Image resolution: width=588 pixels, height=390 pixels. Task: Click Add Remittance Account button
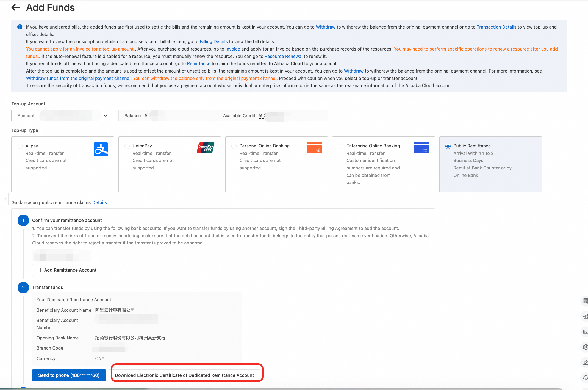pos(67,270)
